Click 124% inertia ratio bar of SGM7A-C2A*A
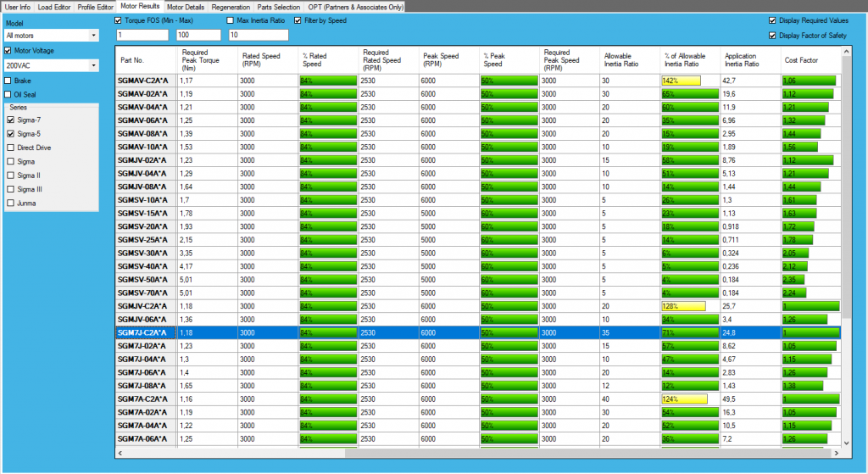The width and height of the screenshot is (868, 474). tap(684, 399)
